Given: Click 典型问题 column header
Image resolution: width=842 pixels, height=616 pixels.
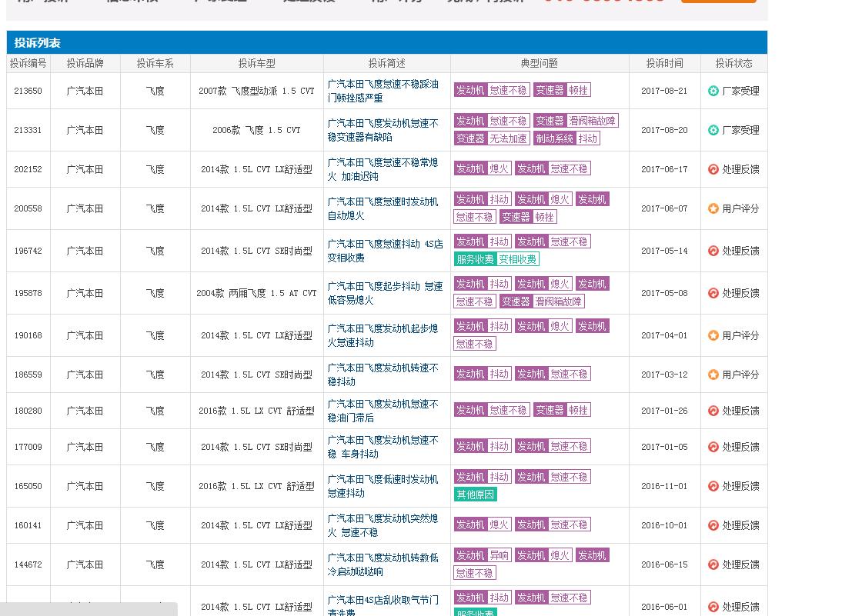Looking at the screenshot, I should (x=539, y=63).
